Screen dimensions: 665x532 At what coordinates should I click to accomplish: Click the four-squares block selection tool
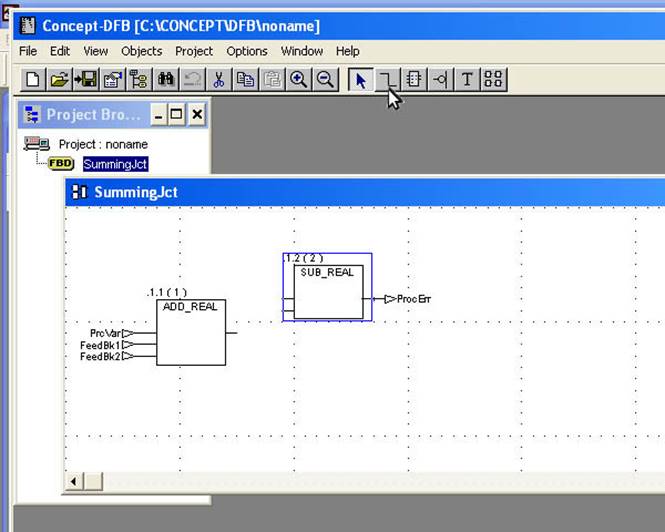(x=493, y=79)
